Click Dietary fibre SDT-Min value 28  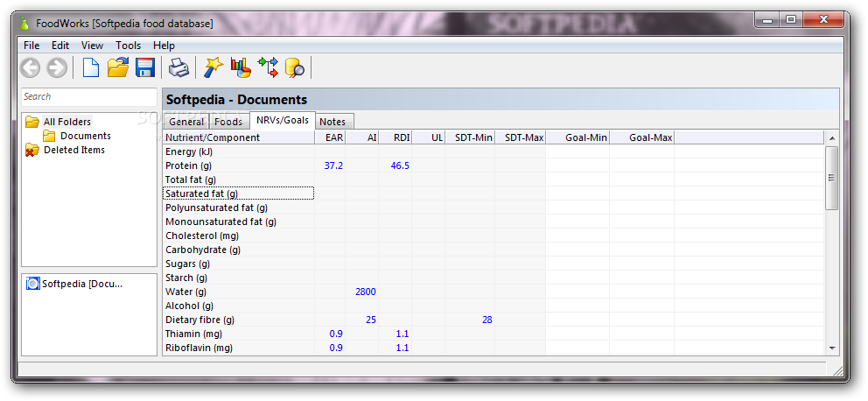click(x=487, y=320)
